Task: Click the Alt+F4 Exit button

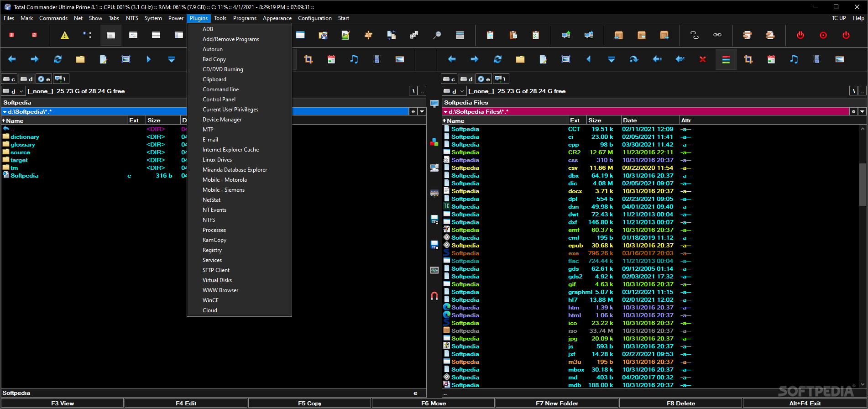Action: pyautogui.click(x=805, y=403)
